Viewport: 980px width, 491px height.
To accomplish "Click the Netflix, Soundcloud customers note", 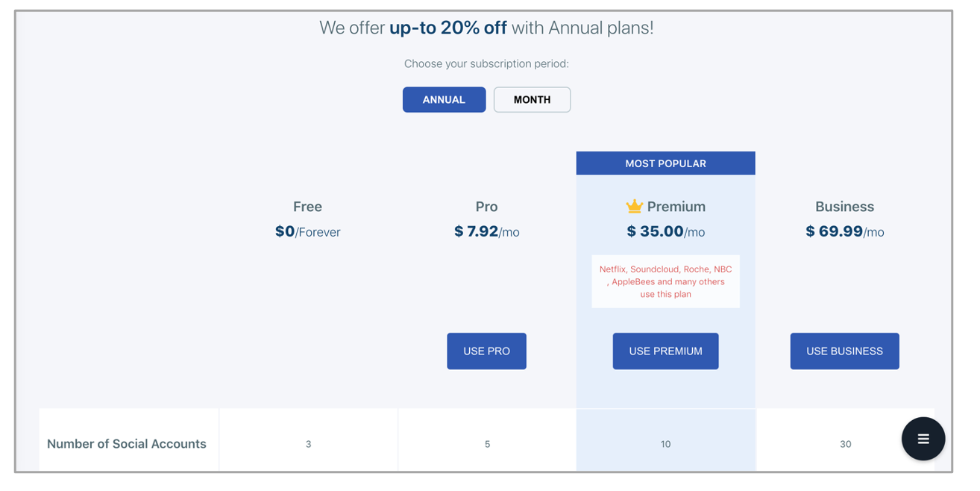I will point(665,281).
